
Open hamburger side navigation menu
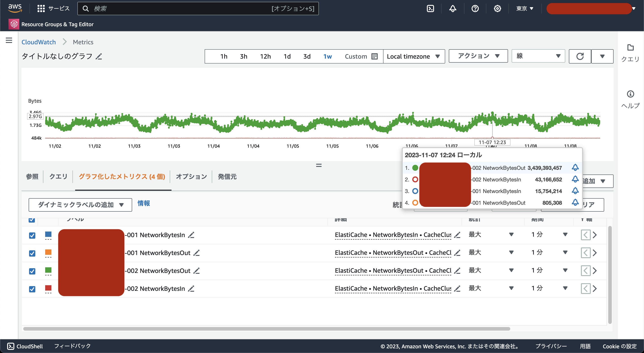[x=9, y=40]
